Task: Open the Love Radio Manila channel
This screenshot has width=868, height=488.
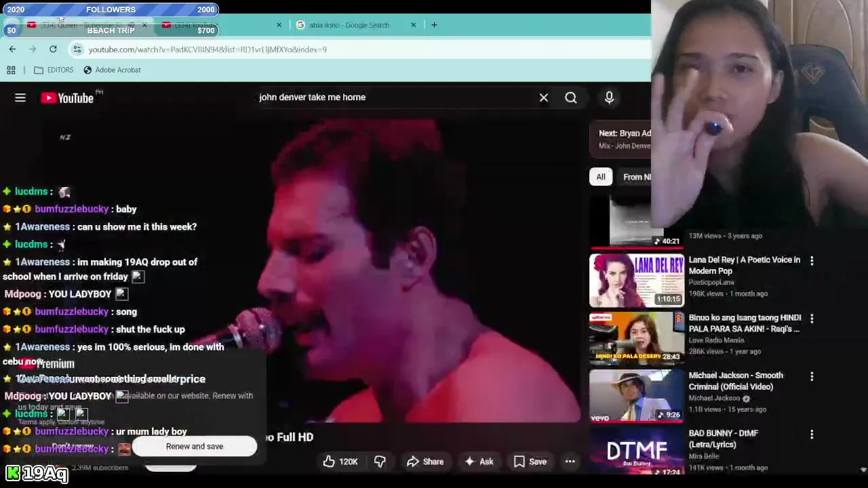Action: pyautogui.click(x=716, y=340)
